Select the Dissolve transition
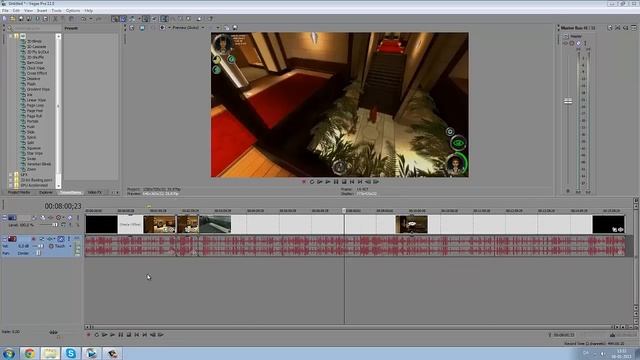The image size is (640, 360). click(x=33, y=79)
